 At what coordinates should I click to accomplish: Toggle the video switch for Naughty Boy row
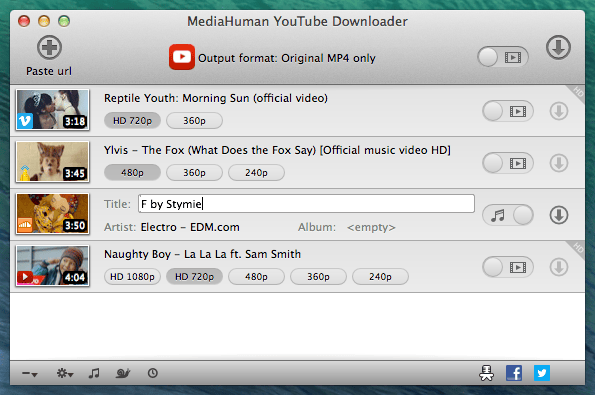508,267
